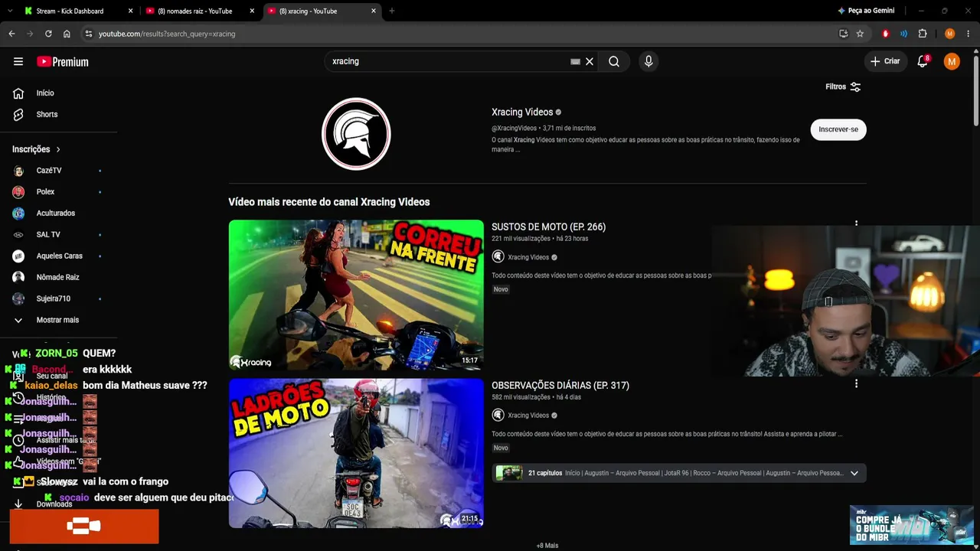Open the Chrome three-dot menu
The width and height of the screenshot is (980, 551).
point(969,34)
